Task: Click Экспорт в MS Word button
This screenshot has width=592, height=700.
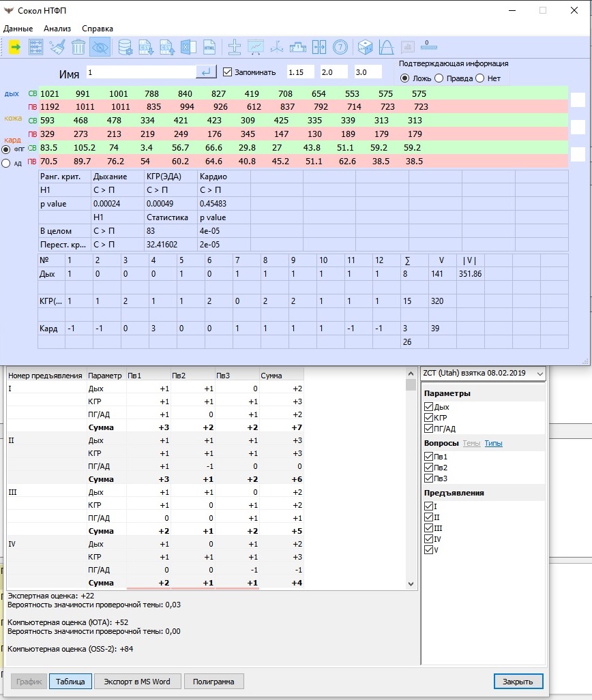Action: pos(137,681)
